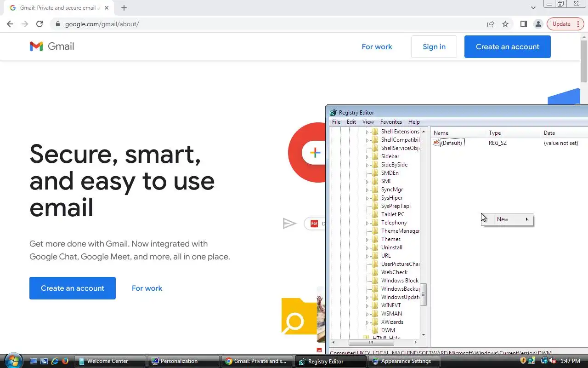The width and height of the screenshot is (588, 368).
Task: Launch Firefox from quick launch
Action: [x=65, y=362]
